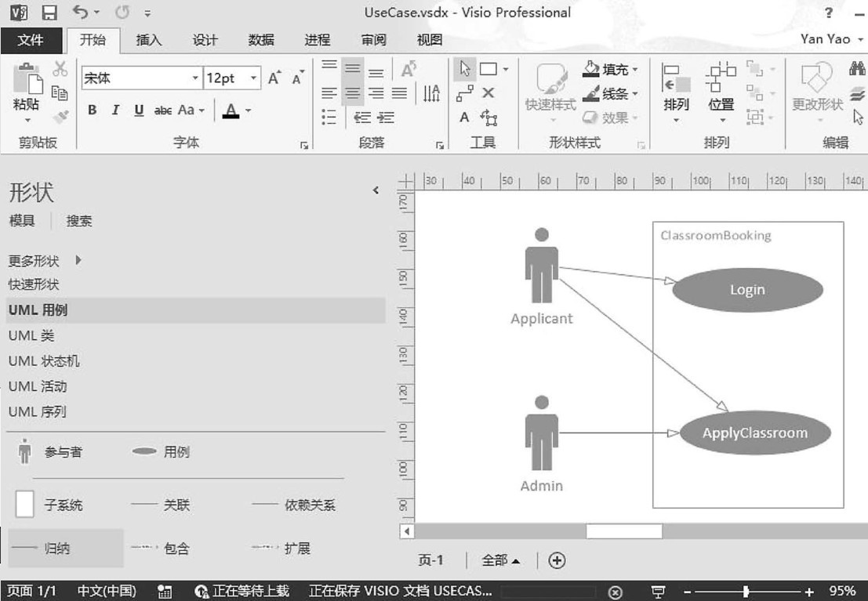Toggle underline text formatting
This screenshot has height=601, width=868.
click(139, 110)
